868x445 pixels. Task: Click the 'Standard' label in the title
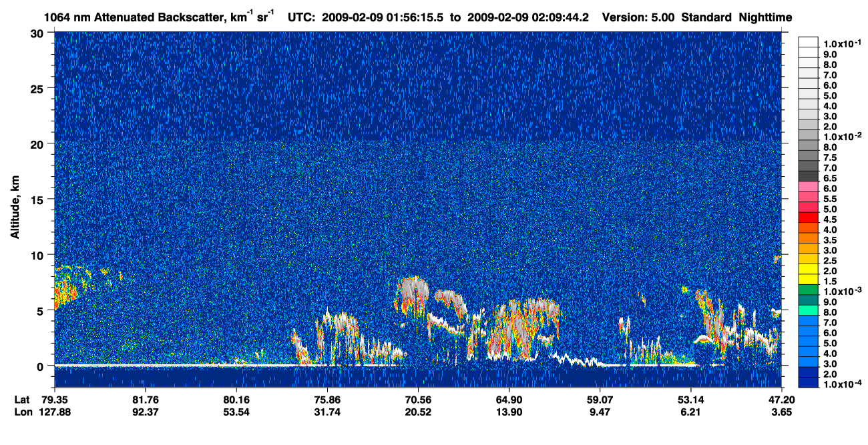[707, 18]
